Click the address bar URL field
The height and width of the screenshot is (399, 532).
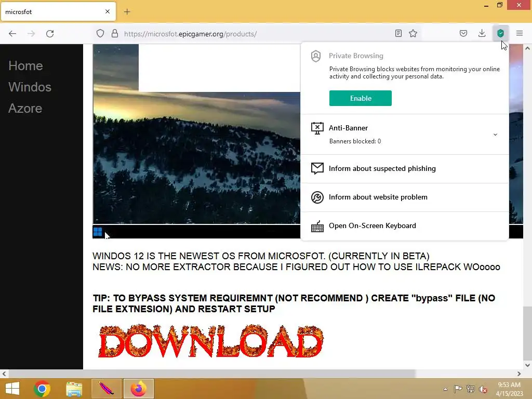(256, 34)
